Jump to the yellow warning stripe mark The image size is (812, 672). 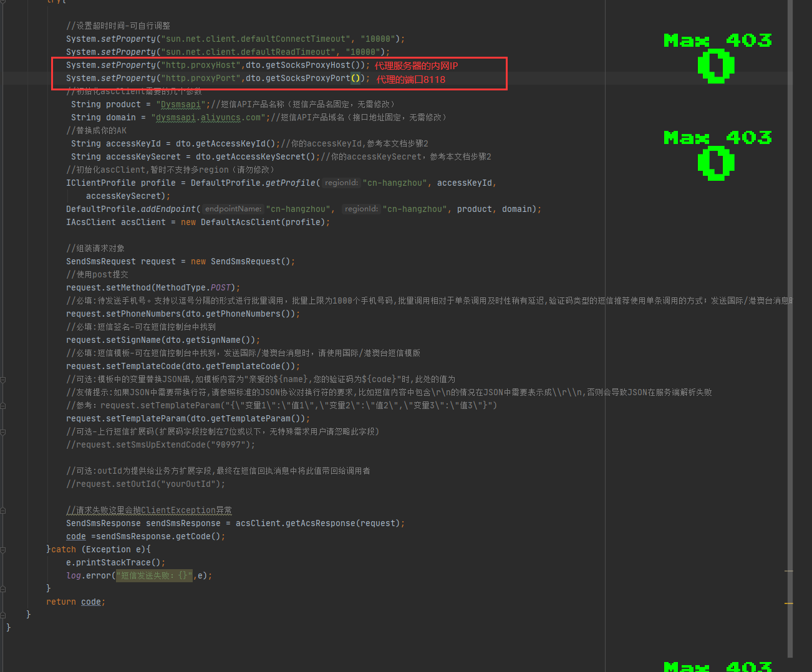click(789, 603)
